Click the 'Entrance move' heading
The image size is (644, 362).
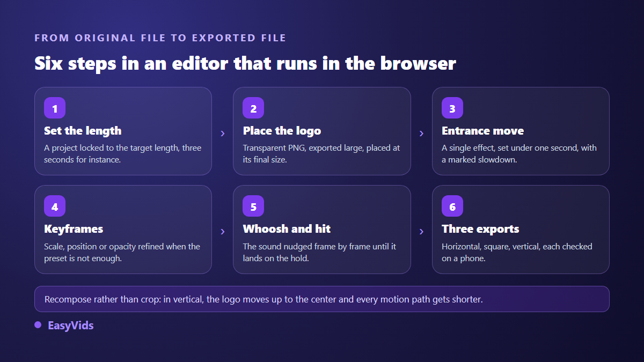(x=482, y=131)
